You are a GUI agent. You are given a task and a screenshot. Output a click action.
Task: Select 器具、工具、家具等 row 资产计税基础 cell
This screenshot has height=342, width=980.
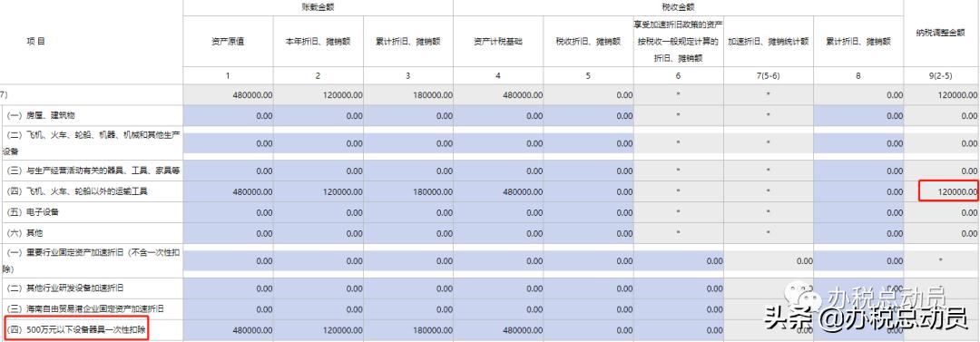[x=498, y=171]
